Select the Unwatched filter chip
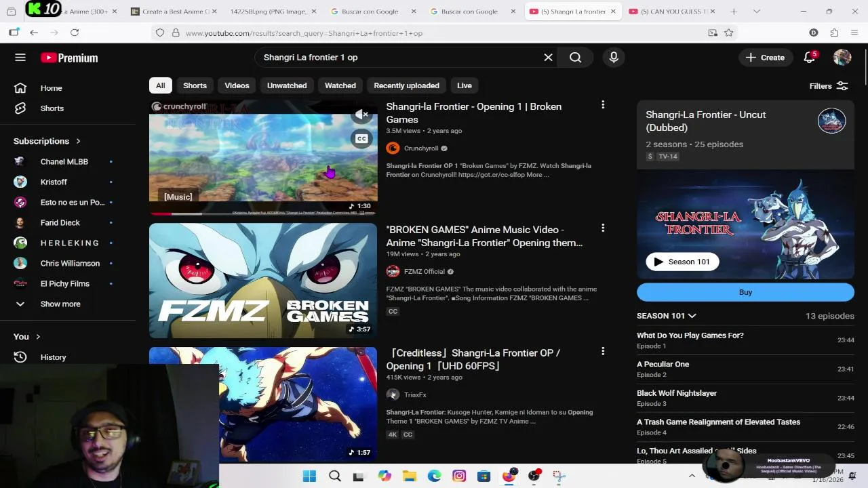 point(287,85)
